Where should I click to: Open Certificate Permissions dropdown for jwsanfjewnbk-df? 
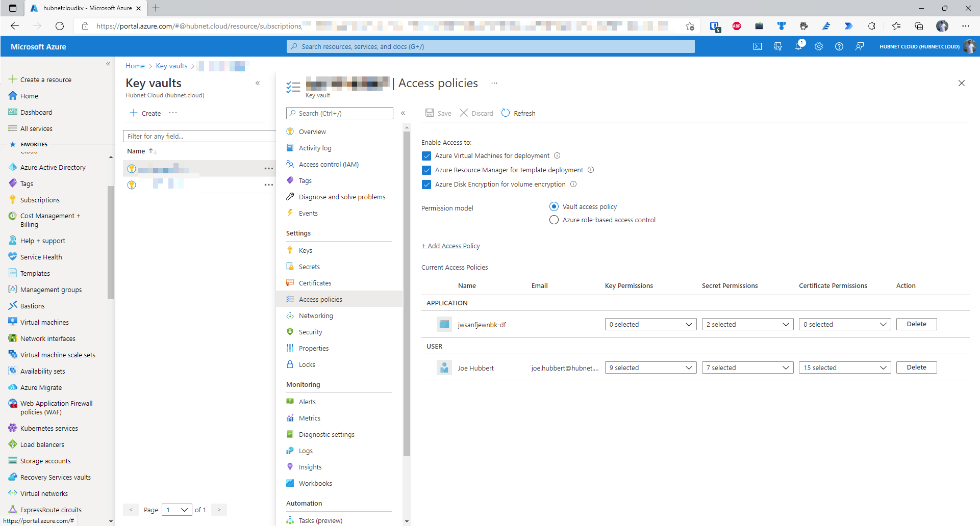pos(845,324)
